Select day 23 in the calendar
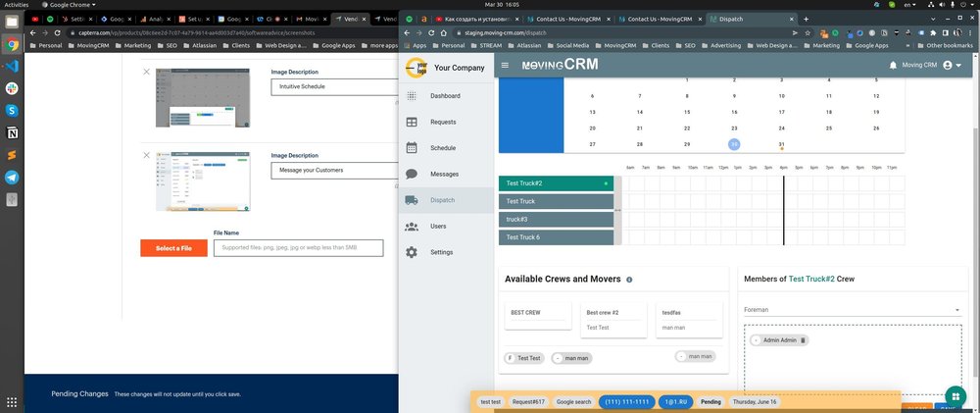 coord(734,129)
